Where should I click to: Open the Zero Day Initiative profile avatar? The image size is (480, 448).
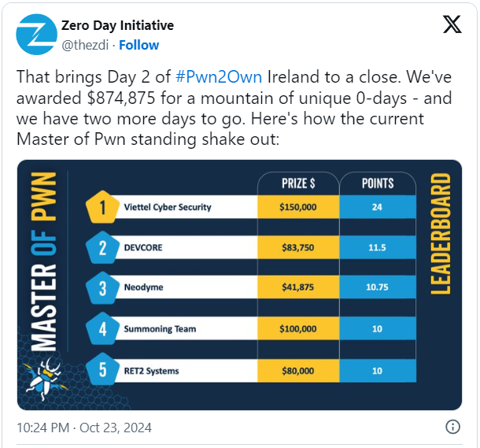click(x=35, y=35)
